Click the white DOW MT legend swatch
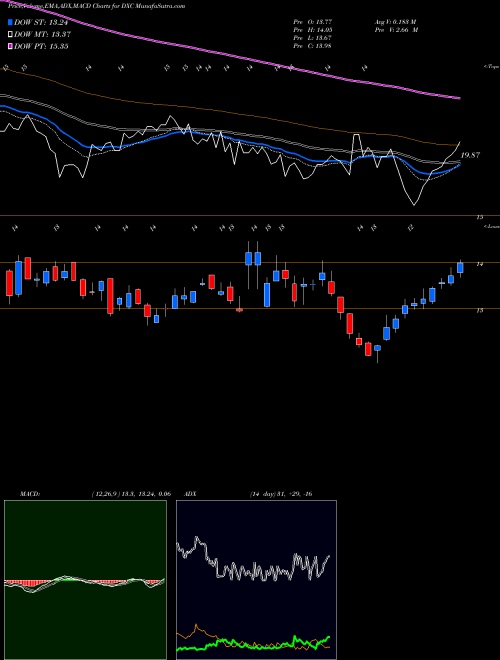The image size is (500, 660). 11,35
